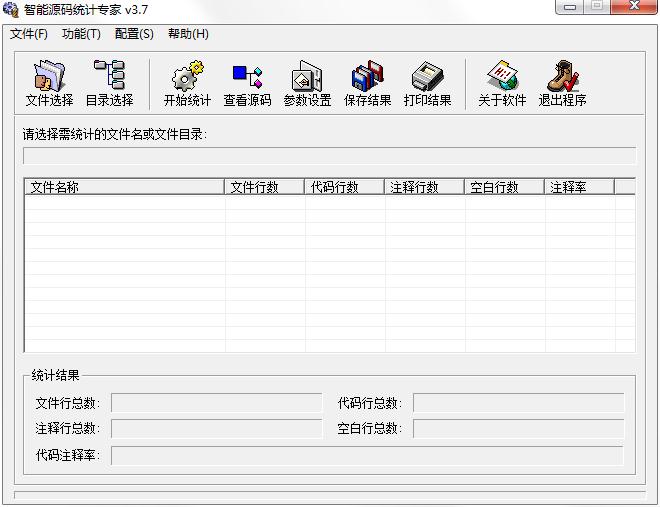Screen dimensions: 660x507
Task: Click the file path field under 请选择需统计的文件名
Action: pos(329,155)
